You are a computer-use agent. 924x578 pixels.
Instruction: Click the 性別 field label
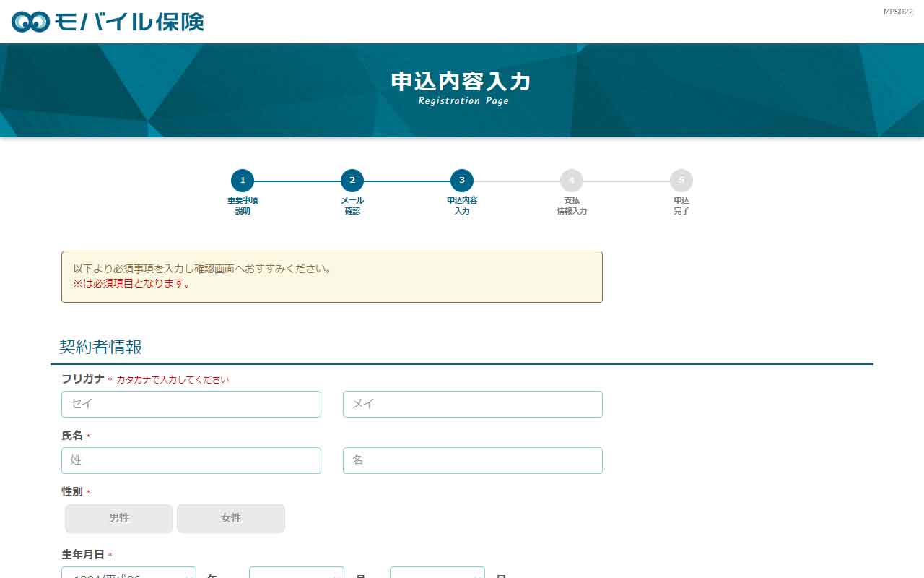click(72, 492)
